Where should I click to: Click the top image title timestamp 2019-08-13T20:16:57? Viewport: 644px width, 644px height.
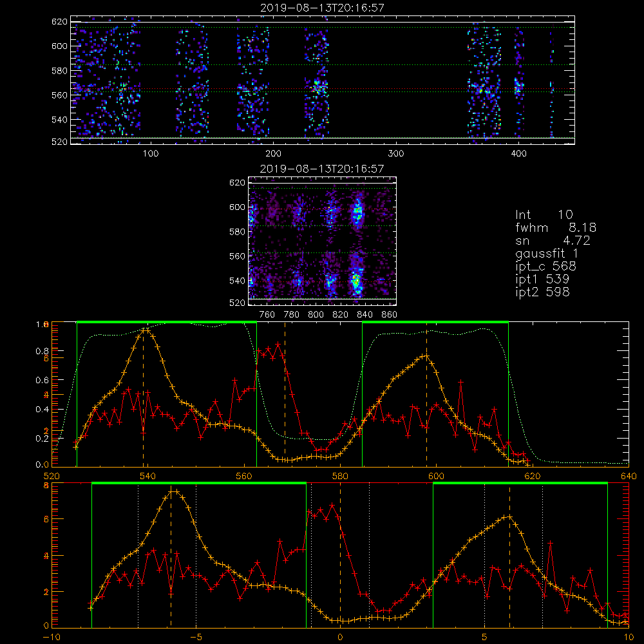coord(323,8)
